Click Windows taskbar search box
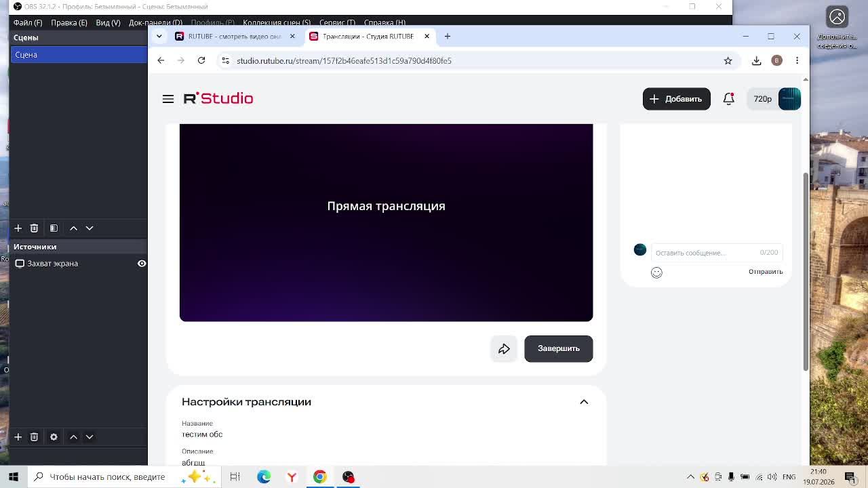Viewport: 868px width, 488px height. (123, 477)
